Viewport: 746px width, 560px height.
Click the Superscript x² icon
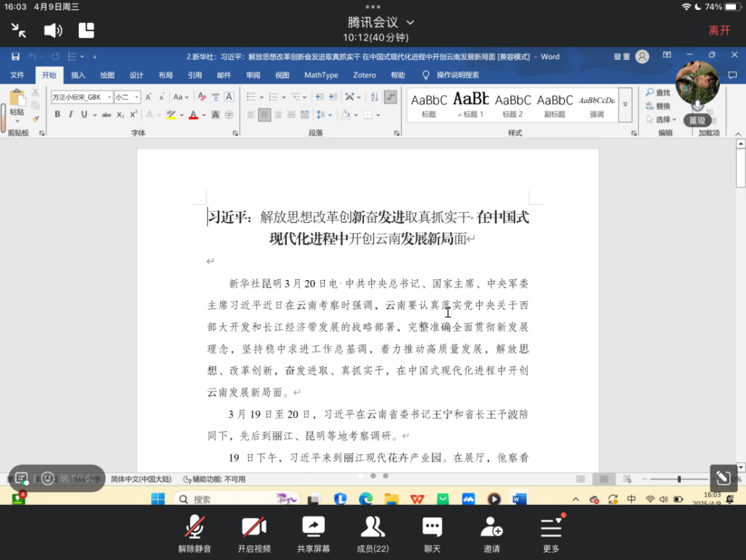(x=134, y=114)
